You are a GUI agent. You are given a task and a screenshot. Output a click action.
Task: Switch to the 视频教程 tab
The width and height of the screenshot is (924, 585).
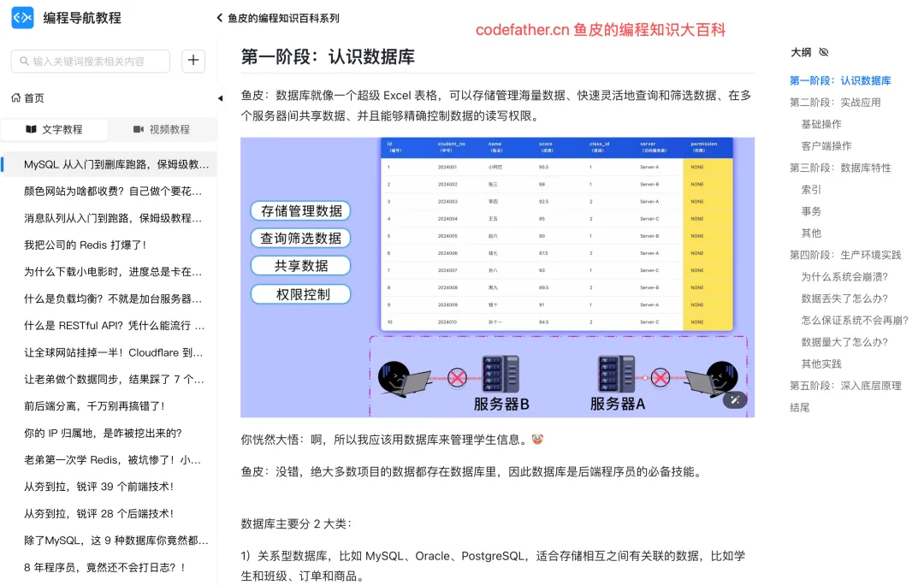point(162,129)
